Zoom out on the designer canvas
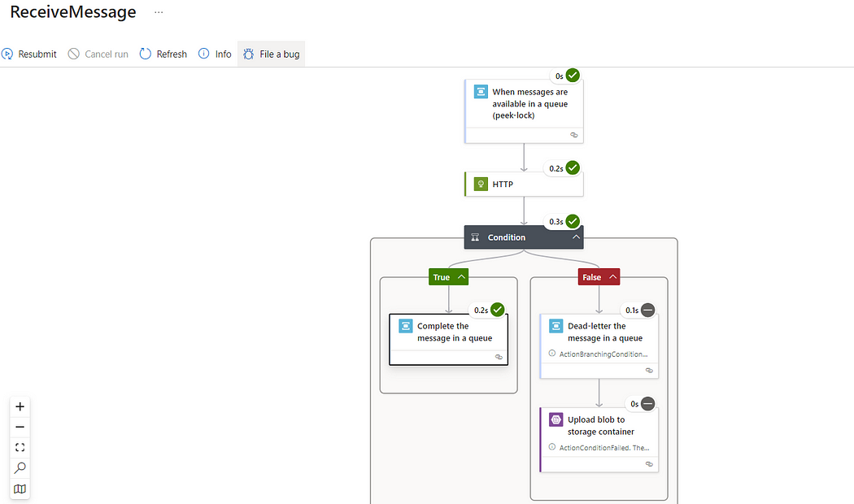The image size is (854, 504). 20,427
